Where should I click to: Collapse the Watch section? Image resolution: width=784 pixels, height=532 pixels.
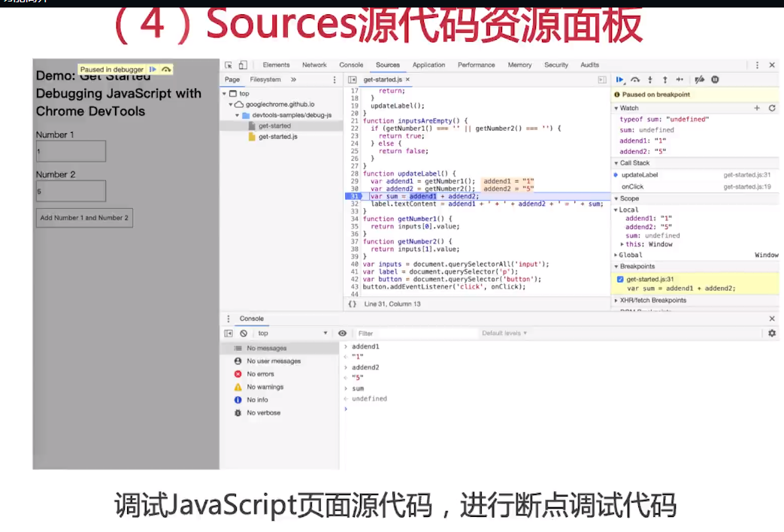click(x=616, y=108)
